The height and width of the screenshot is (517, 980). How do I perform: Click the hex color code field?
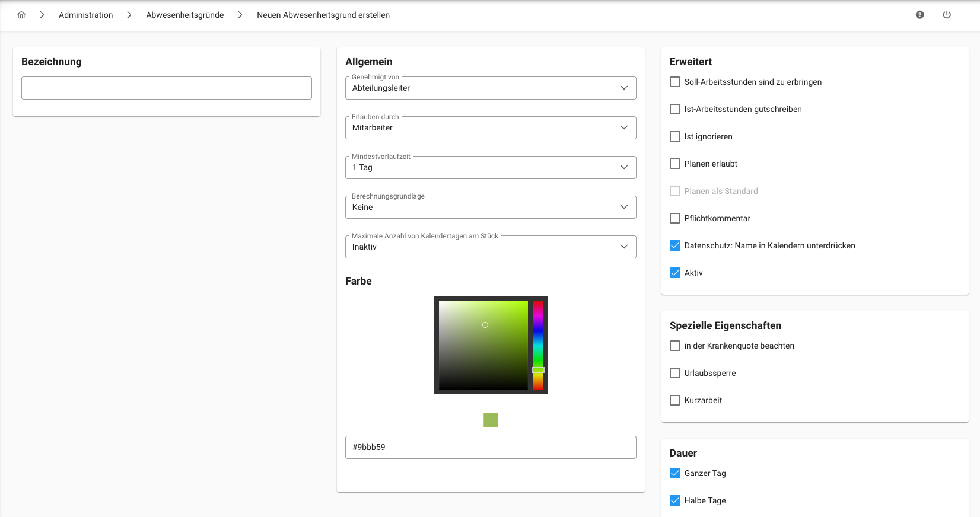point(490,447)
